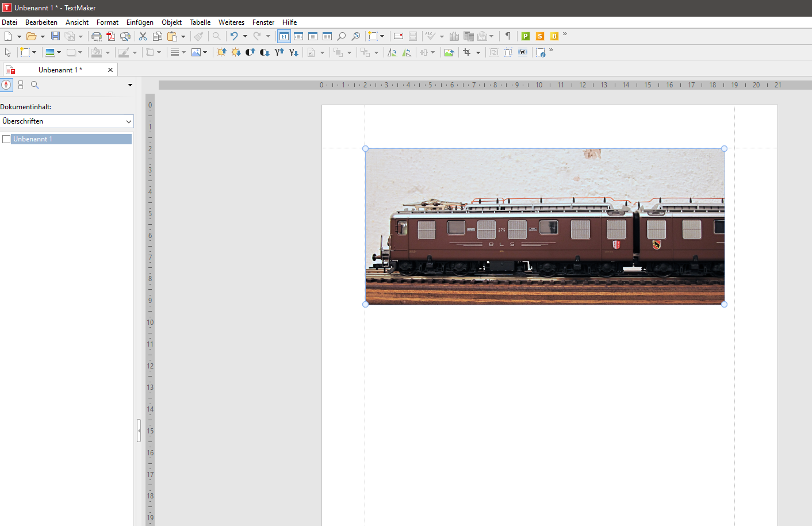Click the train picture in the document

[545, 226]
